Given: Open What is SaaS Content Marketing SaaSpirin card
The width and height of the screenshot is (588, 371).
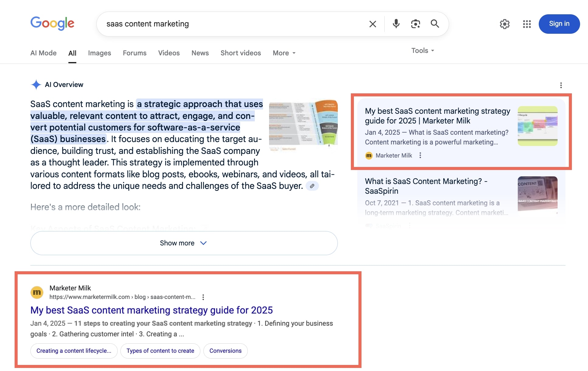Looking at the screenshot, I should coord(426,186).
